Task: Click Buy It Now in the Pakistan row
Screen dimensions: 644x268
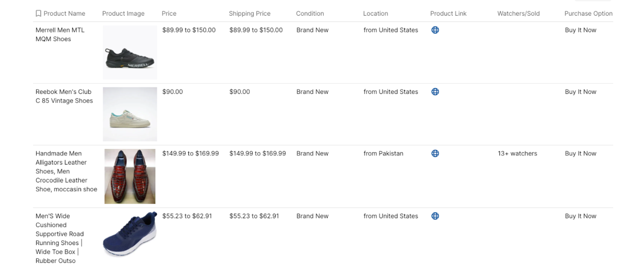Action: click(580, 153)
